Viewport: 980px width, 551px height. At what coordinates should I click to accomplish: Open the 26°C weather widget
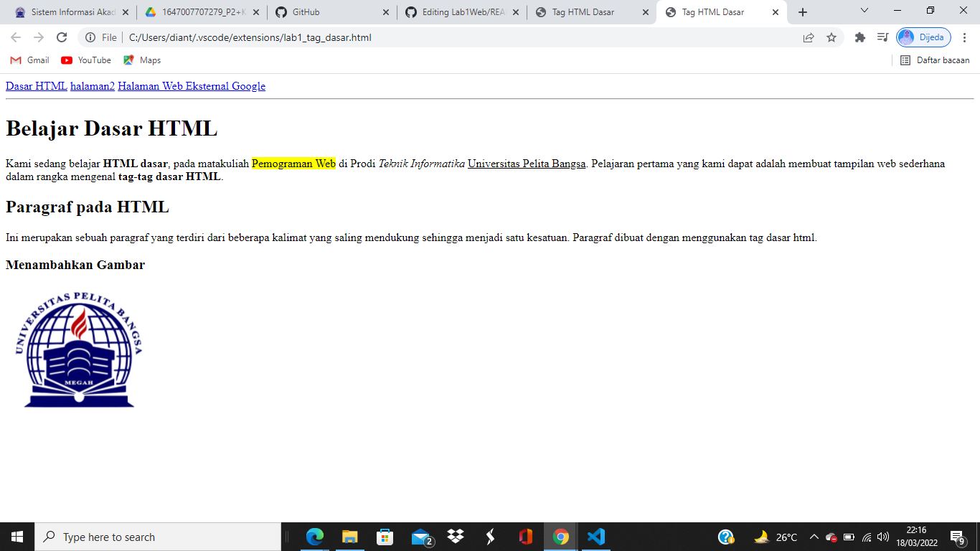pyautogui.click(x=776, y=537)
